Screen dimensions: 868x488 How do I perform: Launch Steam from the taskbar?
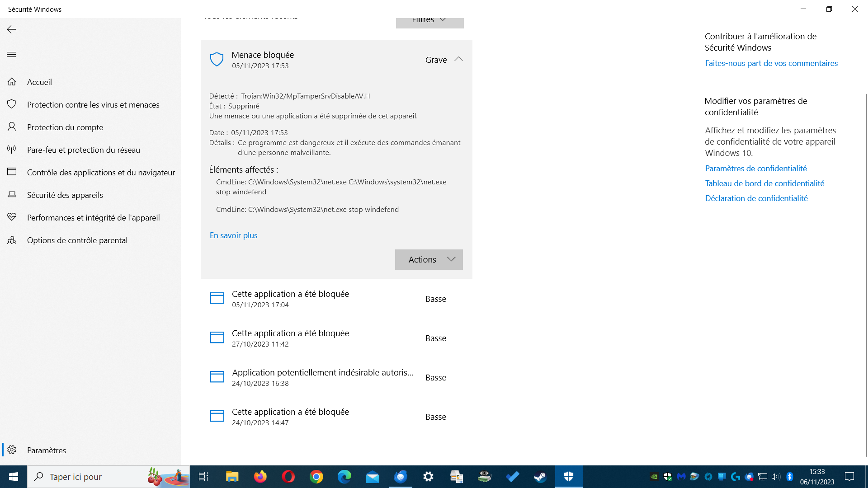tap(540, 477)
